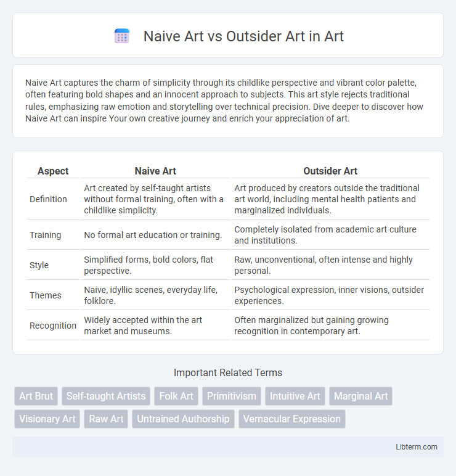Select 'Widely accepted within the art market' cell
Screen dimensions: 456x476
point(155,326)
